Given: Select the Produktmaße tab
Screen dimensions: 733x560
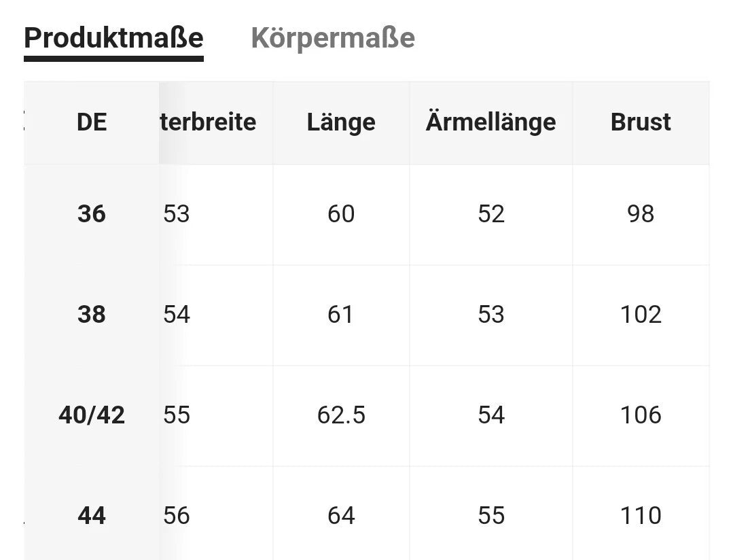Looking at the screenshot, I should [x=113, y=38].
